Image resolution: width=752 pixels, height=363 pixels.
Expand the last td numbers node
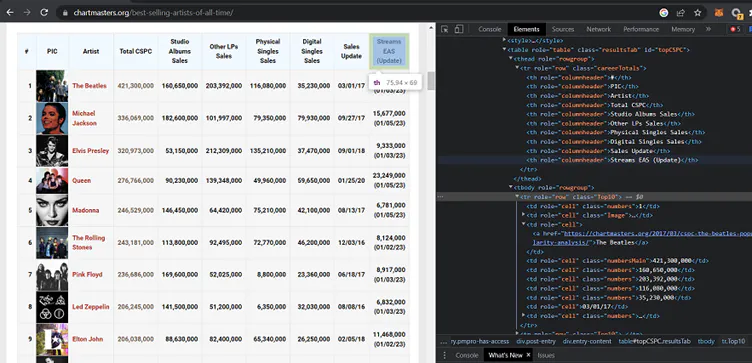[524, 316]
